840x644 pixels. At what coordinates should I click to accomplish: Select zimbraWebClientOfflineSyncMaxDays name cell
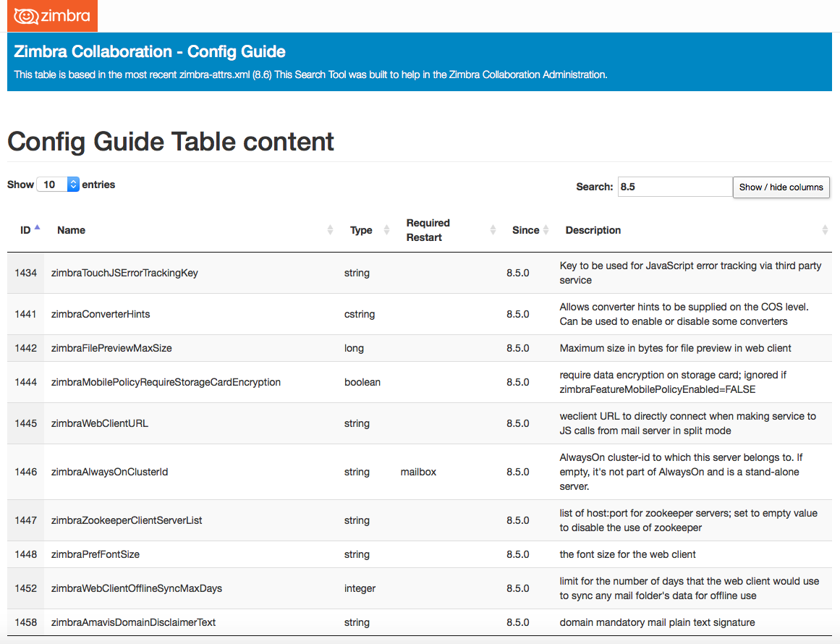(190, 588)
